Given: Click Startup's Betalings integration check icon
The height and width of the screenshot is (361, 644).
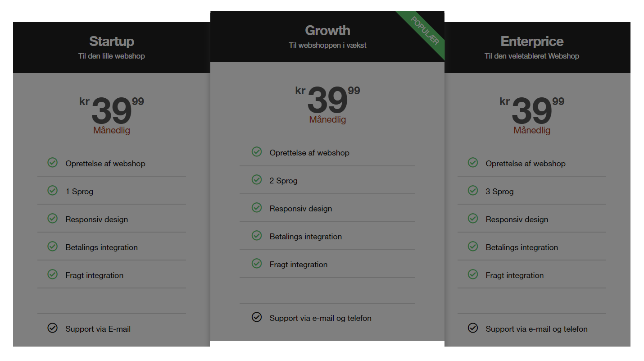Looking at the screenshot, I should point(53,246).
